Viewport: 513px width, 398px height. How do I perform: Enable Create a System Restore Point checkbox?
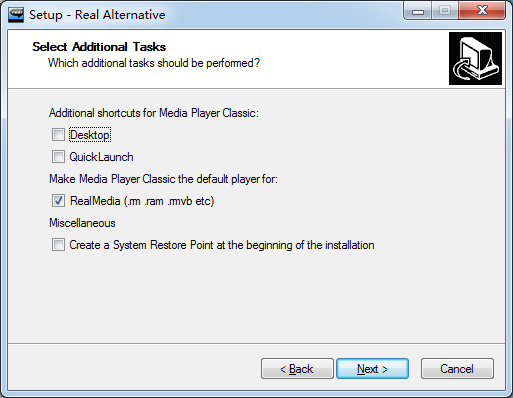(58, 245)
